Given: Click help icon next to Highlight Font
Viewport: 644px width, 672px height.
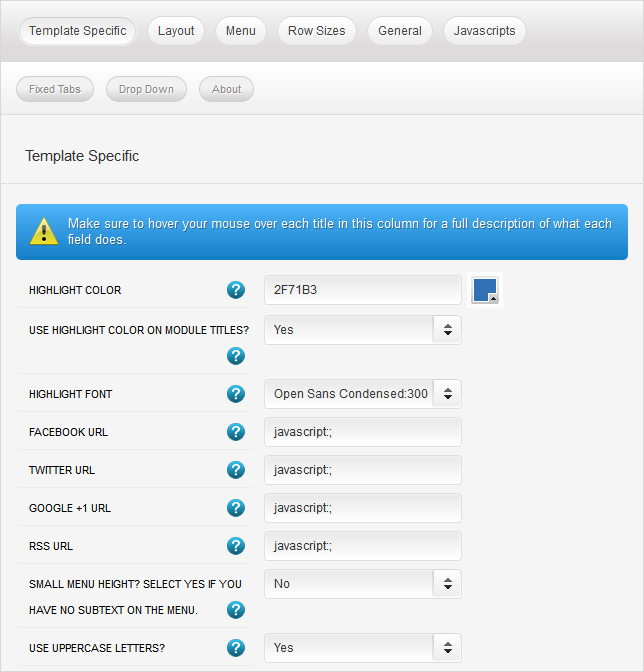Looking at the screenshot, I should [x=236, y=394].
